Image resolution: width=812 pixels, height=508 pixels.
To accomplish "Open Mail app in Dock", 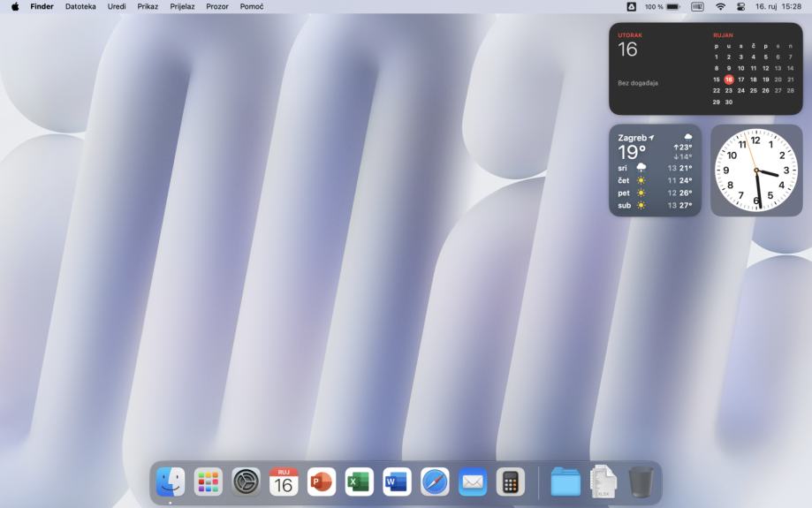I will click(x=473, y=482).
